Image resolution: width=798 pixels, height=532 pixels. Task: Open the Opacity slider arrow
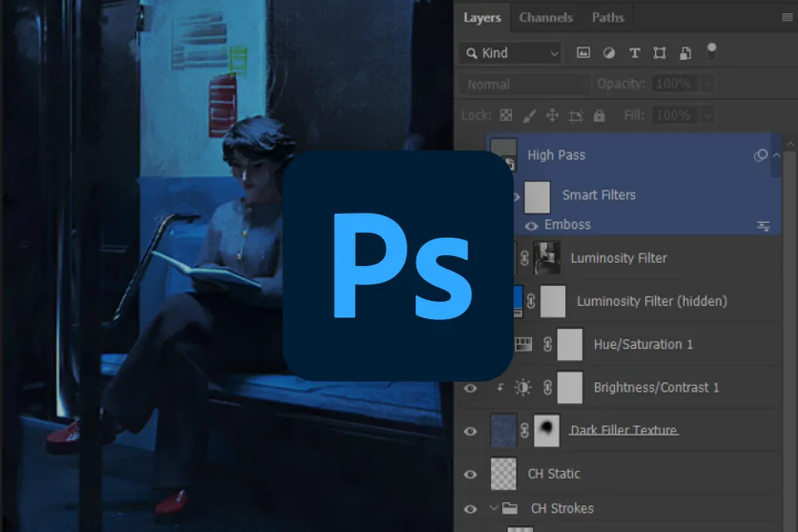click(708, 85)
